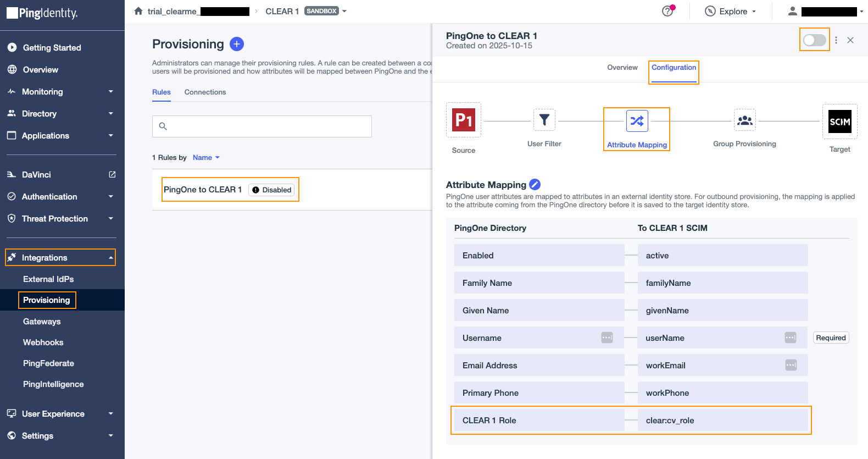Select the Group Provisioning people icon
Viewport: 868px width, 459px height.
(x=745, y=120)
